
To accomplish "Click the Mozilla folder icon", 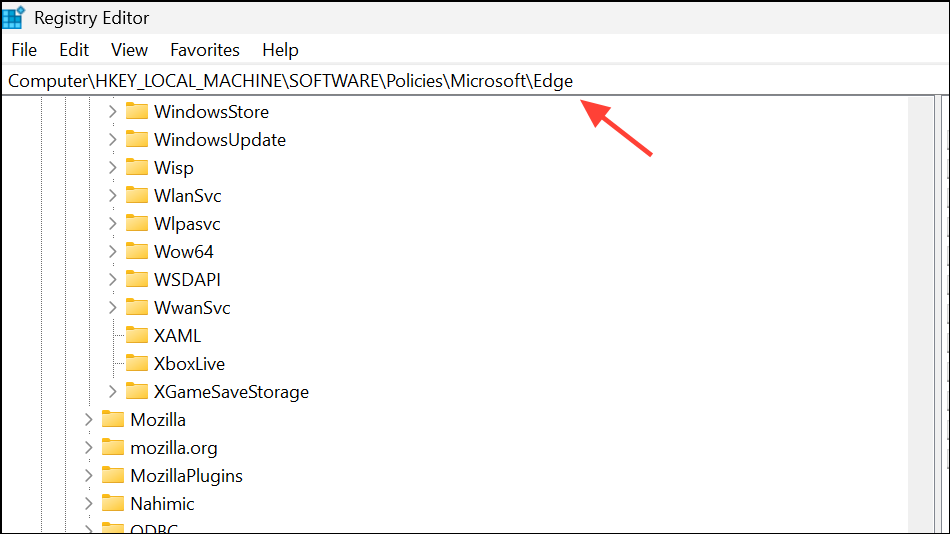I will tap(113, 419).
